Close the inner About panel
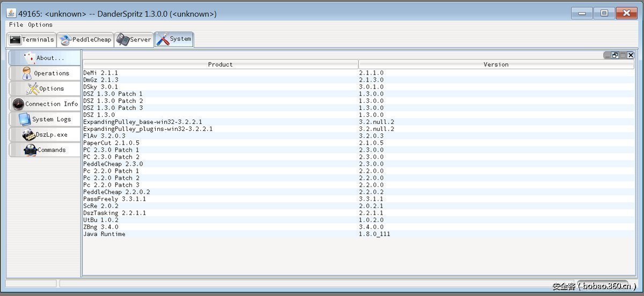The height and width of the screenshot is (296, 644). pos(630,55)
